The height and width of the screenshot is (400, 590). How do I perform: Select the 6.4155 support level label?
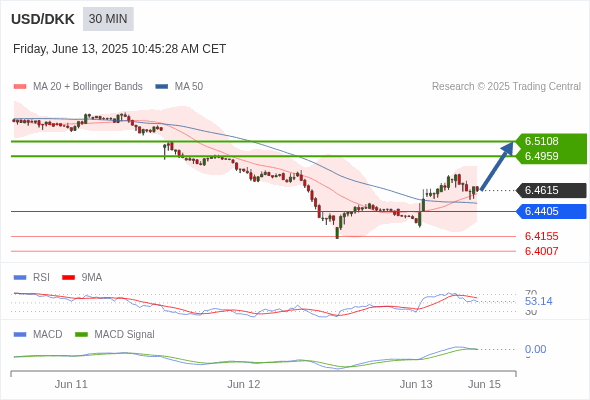point(541,236)
